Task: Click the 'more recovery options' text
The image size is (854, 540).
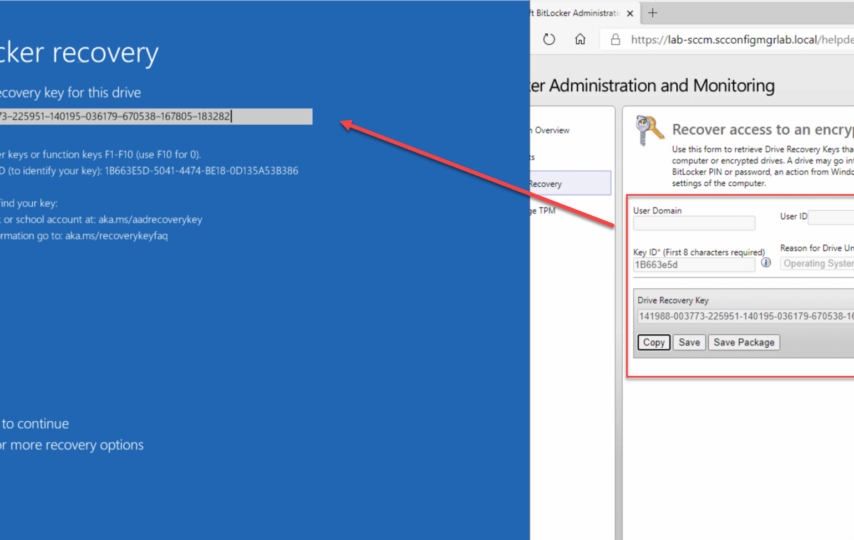Action: tap(77, 445)
